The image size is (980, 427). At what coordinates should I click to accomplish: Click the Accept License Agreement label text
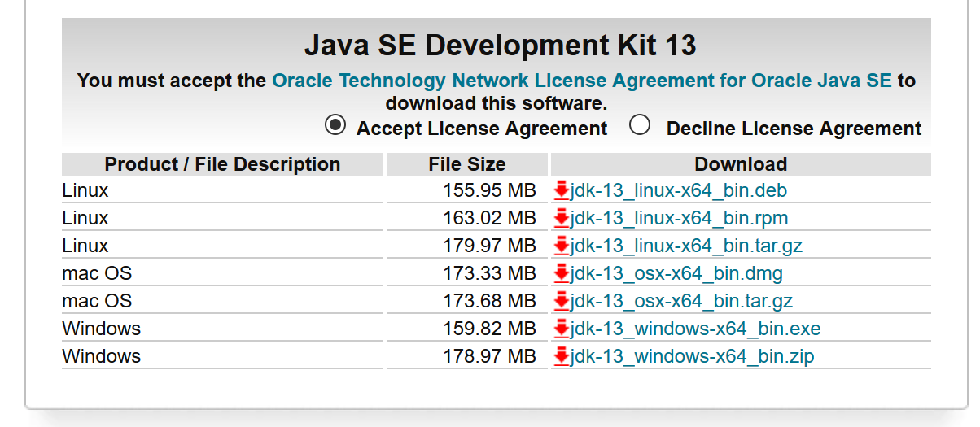pos(482,129)
